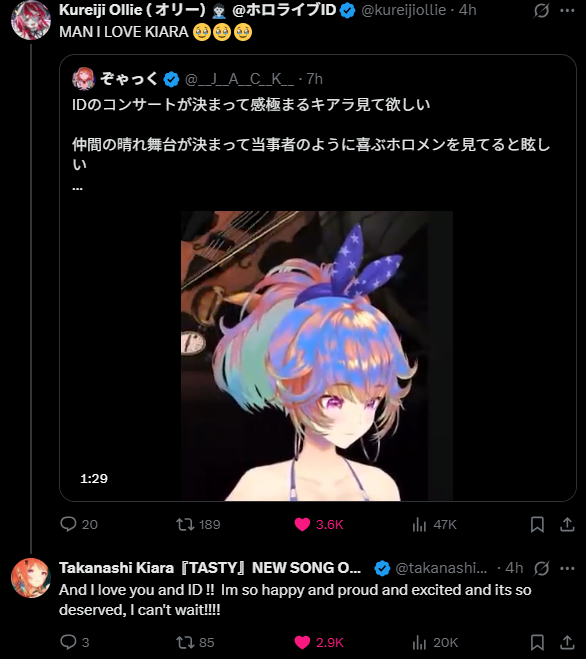Open Grok icon on Ollie's tweet
The image size is (586, 659).
click(x=541, y=10)
